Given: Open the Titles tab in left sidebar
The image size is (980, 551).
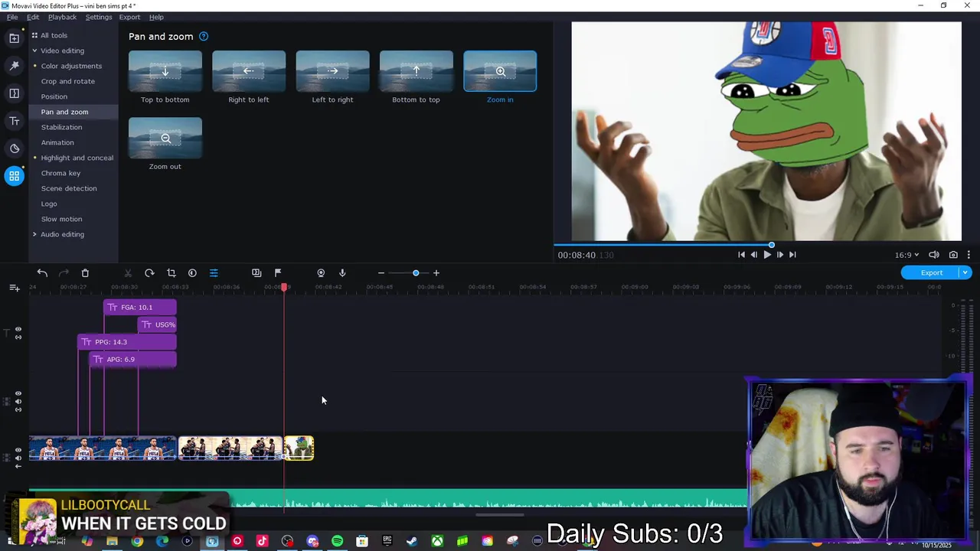Looking at the screenshot, I should click(x=14, y=121).
